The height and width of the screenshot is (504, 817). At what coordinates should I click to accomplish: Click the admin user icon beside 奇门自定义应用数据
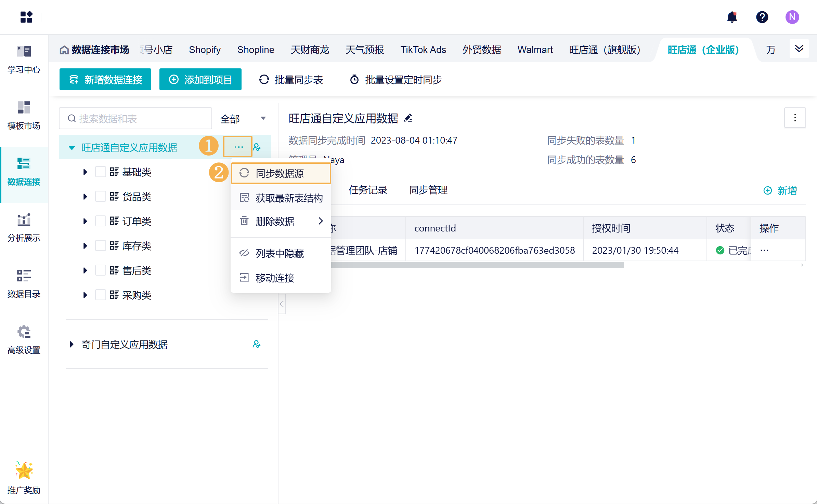pyautogui.click(x=257, y=344)
